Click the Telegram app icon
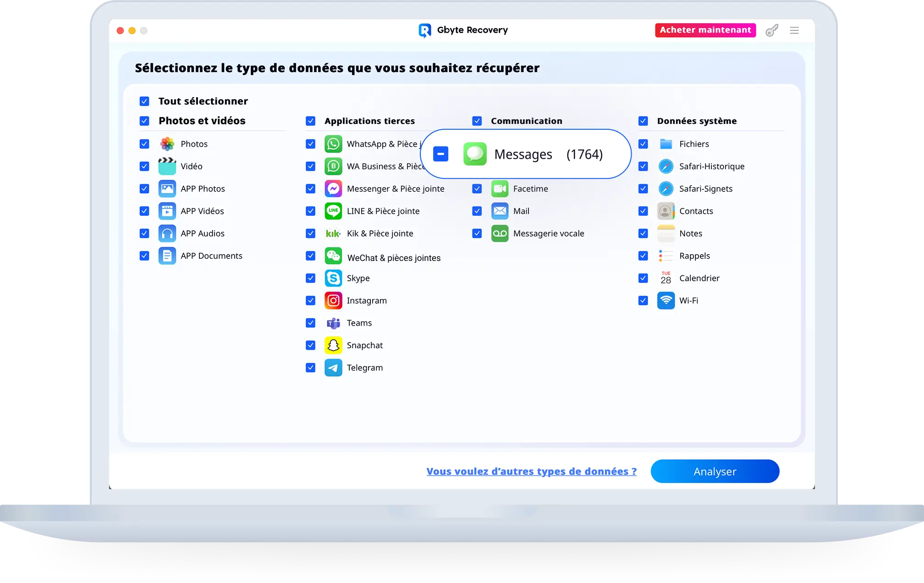 [333, 367]
